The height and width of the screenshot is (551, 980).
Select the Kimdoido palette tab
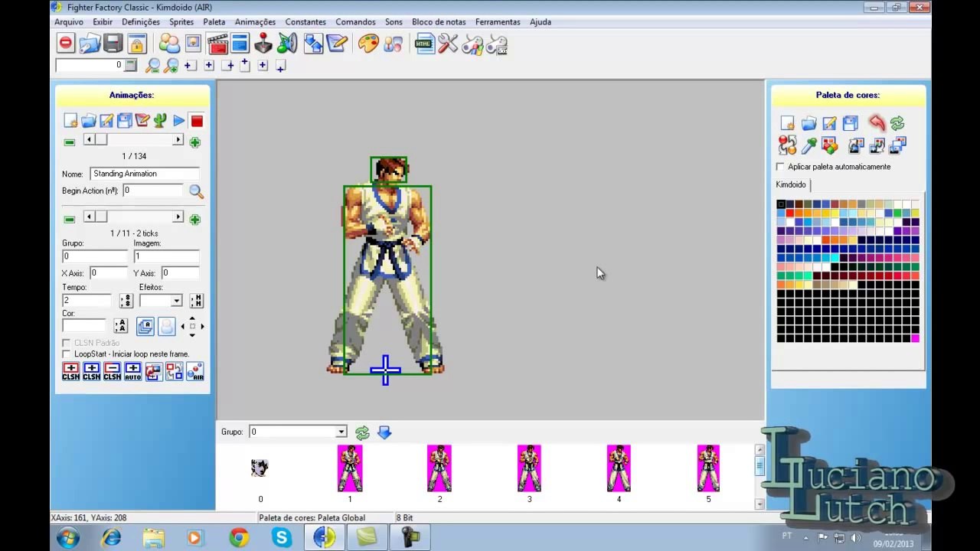tap(791, 184)
